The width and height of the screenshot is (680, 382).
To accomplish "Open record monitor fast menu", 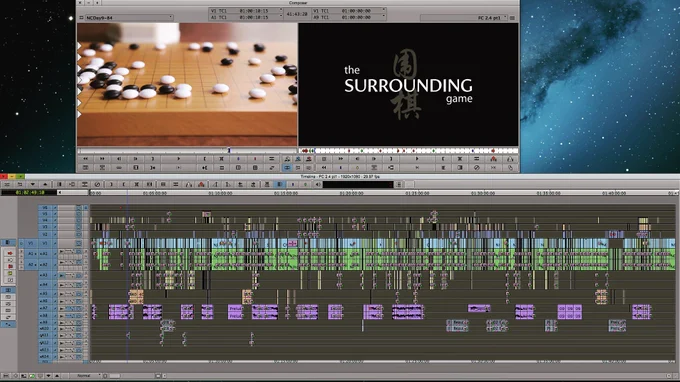I will (x=477, y=159).
